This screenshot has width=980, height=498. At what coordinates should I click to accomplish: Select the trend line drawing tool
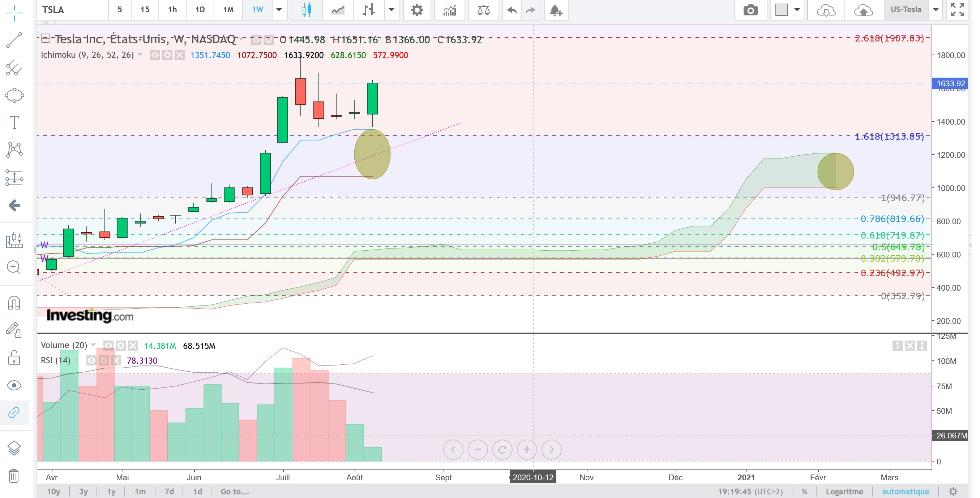[x=14, y=40]
